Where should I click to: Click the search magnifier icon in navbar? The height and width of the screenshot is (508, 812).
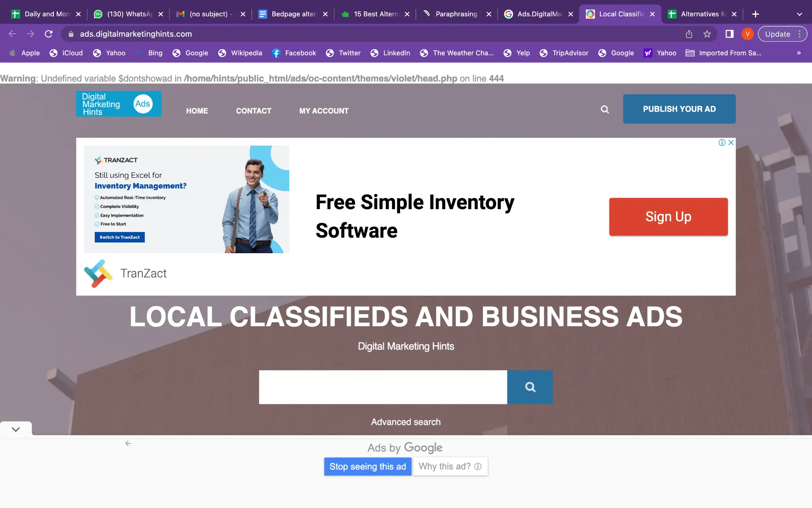pos(605,110)
